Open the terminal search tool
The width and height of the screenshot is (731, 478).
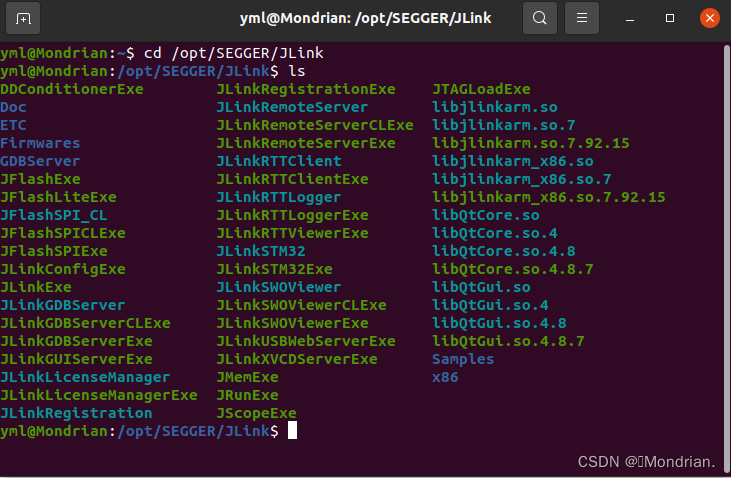click(x=540, y=18)
